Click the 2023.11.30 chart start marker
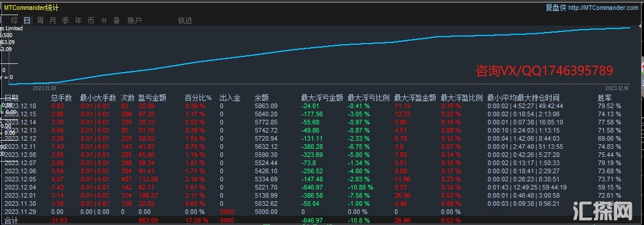This screenshot has height=225, width=644. pyautogui.click(x=44, y=88)
